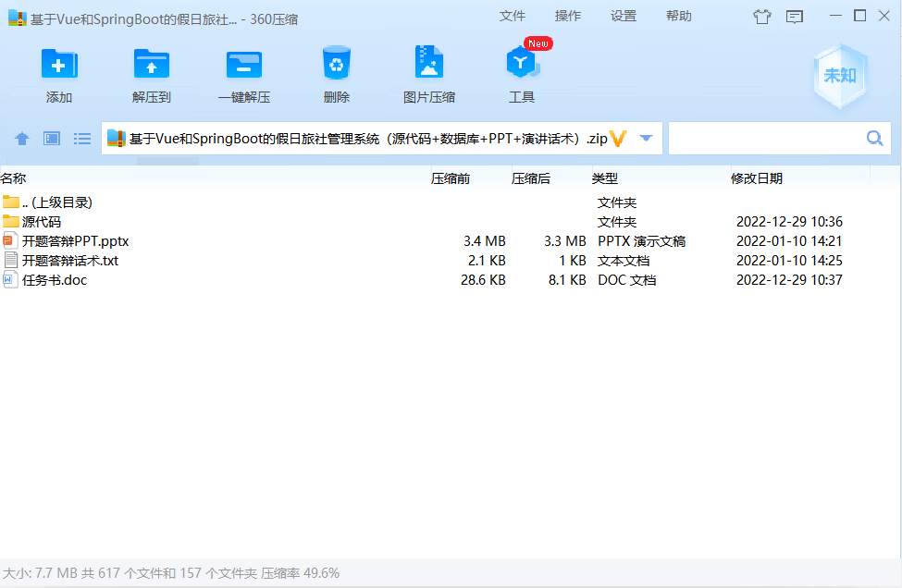Open the 图片压缩 image compression tool
Image resolution: width=902 pixels, height=588 pixels.
[429, 62]
